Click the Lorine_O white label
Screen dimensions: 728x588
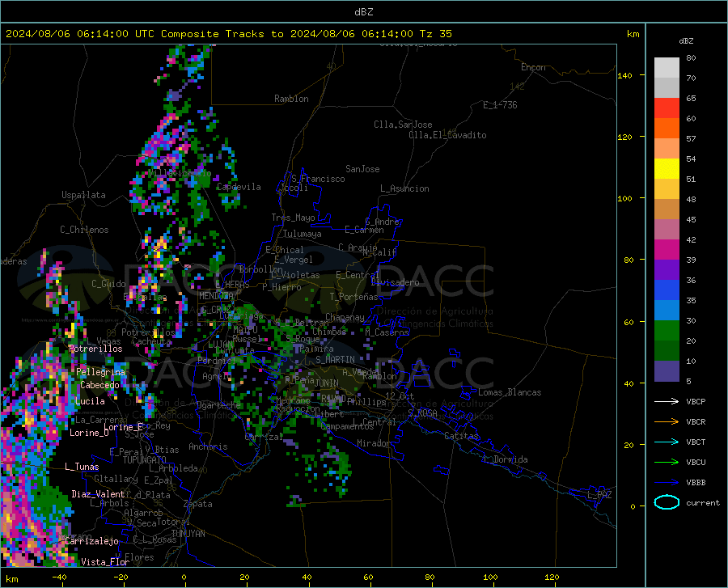coord(89,433)
